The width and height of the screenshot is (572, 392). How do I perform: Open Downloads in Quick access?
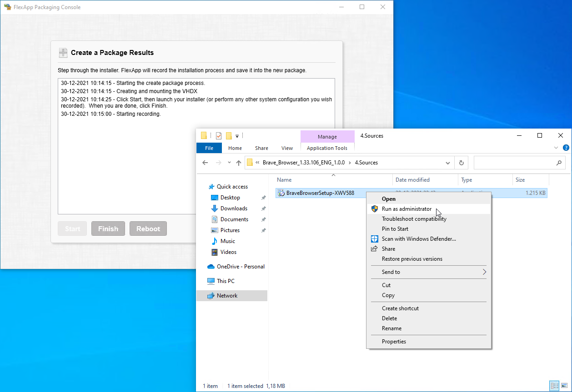234,208
